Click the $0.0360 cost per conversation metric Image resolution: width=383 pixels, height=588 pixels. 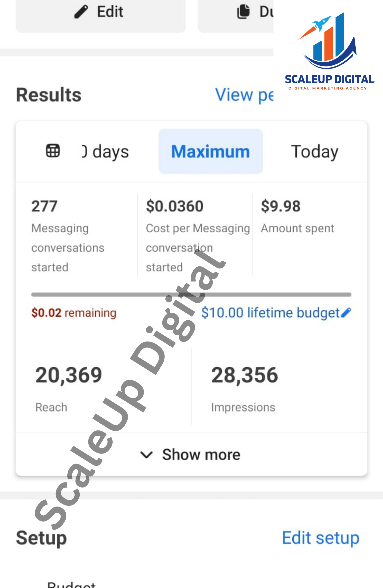tap(175, 206)
